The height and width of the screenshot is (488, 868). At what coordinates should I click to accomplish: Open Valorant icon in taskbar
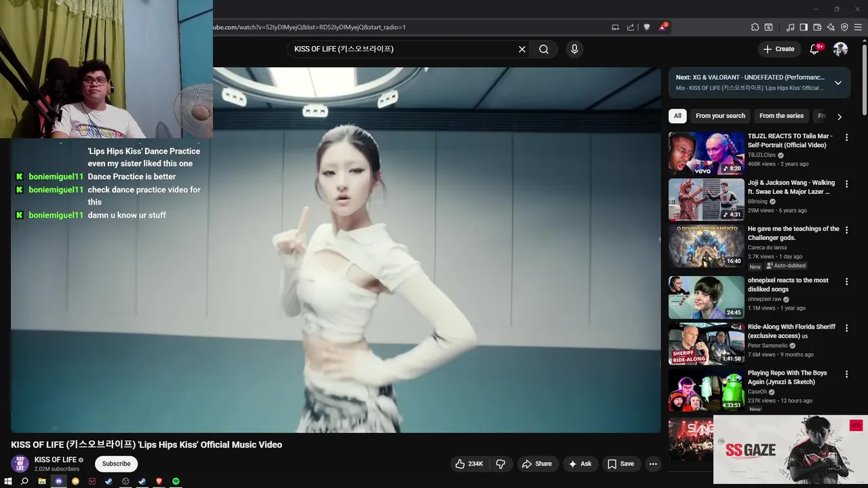tap(92, 481)
